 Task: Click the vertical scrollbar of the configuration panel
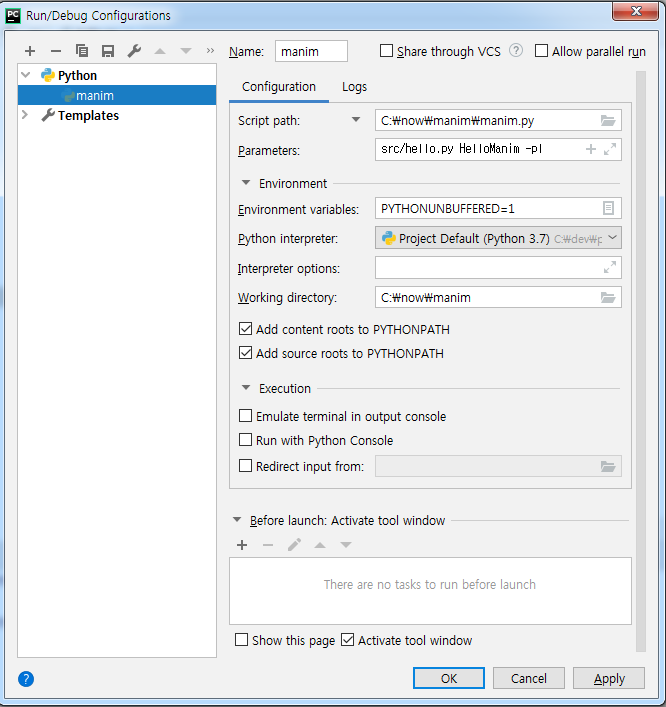click(641, 361)
